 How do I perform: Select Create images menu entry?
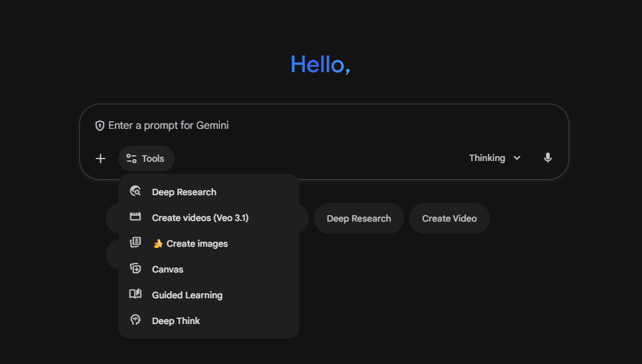point(209,244)
